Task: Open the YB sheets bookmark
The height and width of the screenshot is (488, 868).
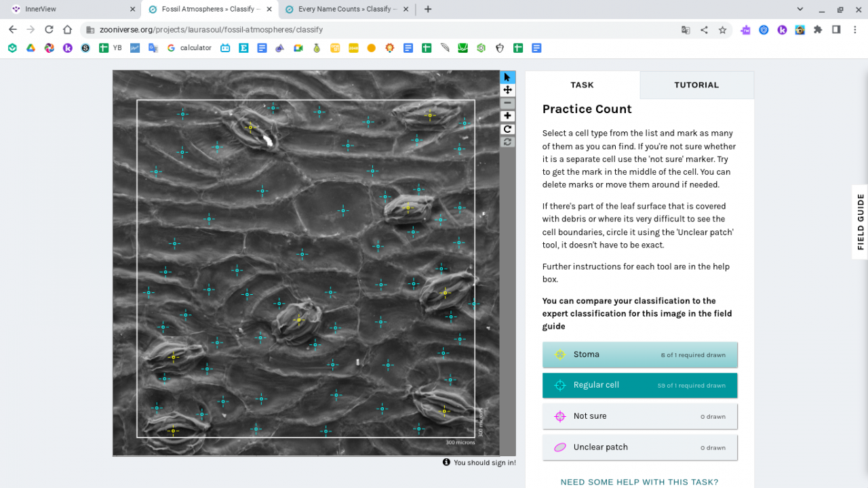Action: [111, 48]
